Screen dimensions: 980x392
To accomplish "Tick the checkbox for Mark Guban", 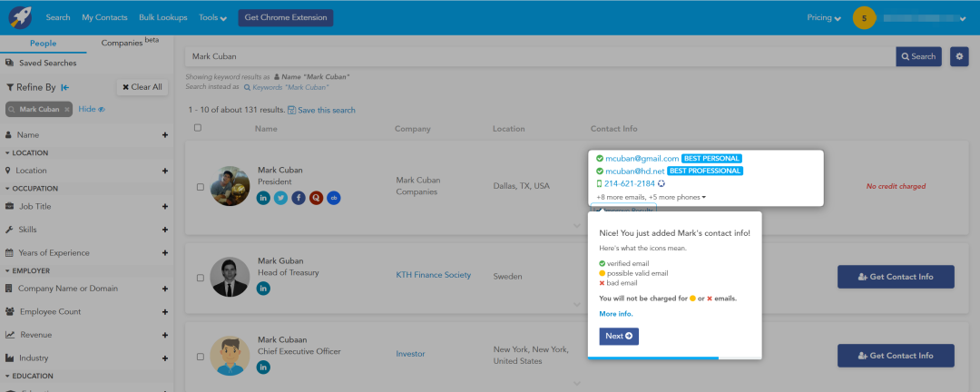I will (x=201, y=277).
